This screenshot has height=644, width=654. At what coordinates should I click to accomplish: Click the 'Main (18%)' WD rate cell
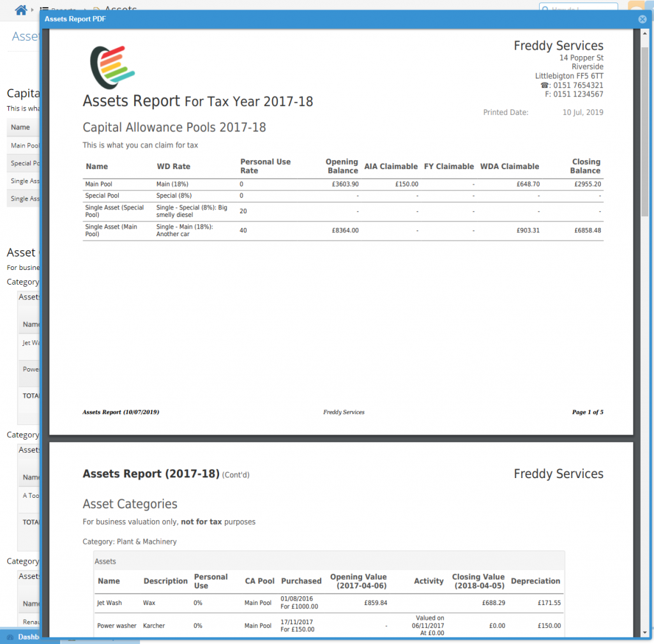pyautogui.click(x=172, y=184)
